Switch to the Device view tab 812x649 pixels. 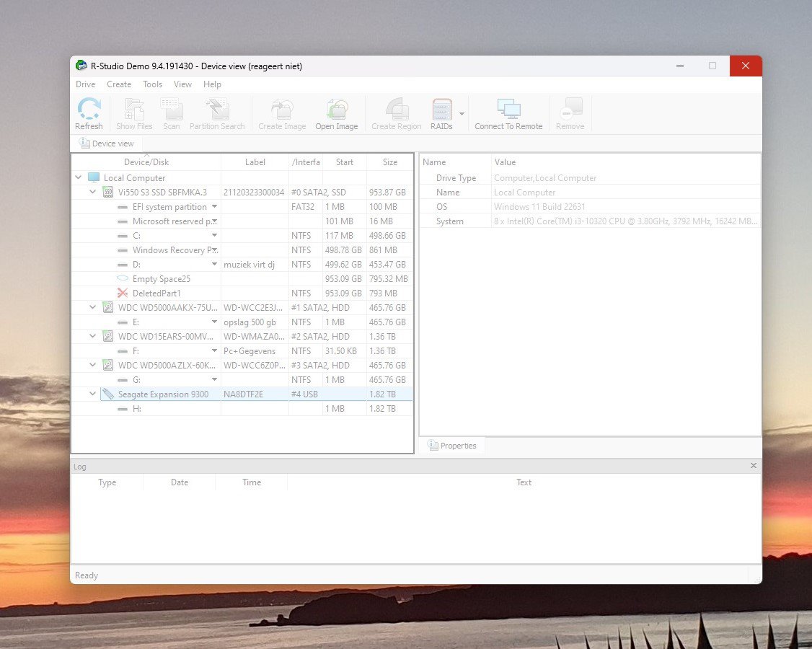point(107,144)
